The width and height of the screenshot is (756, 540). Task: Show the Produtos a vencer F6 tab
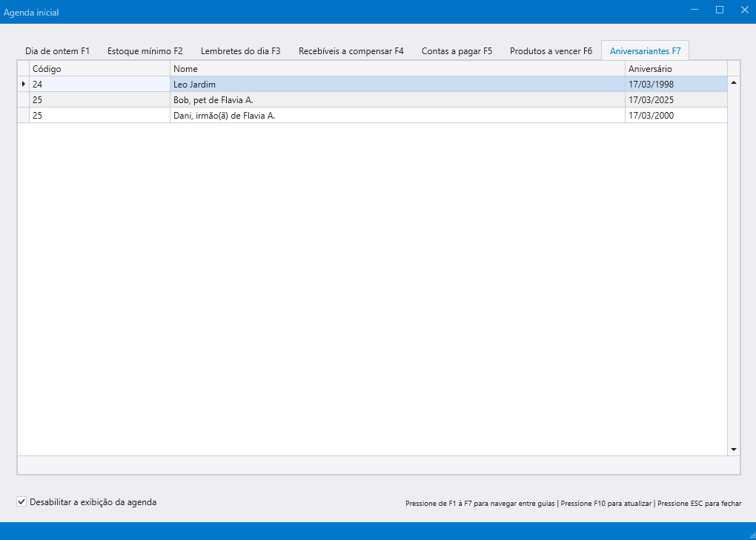pyautogui.click(x=551, y=51)
